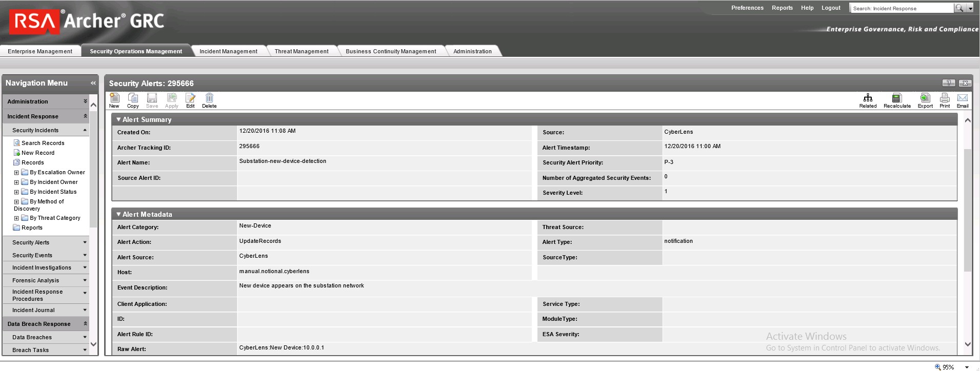Open New Record in navigation menu

(38, 153)
